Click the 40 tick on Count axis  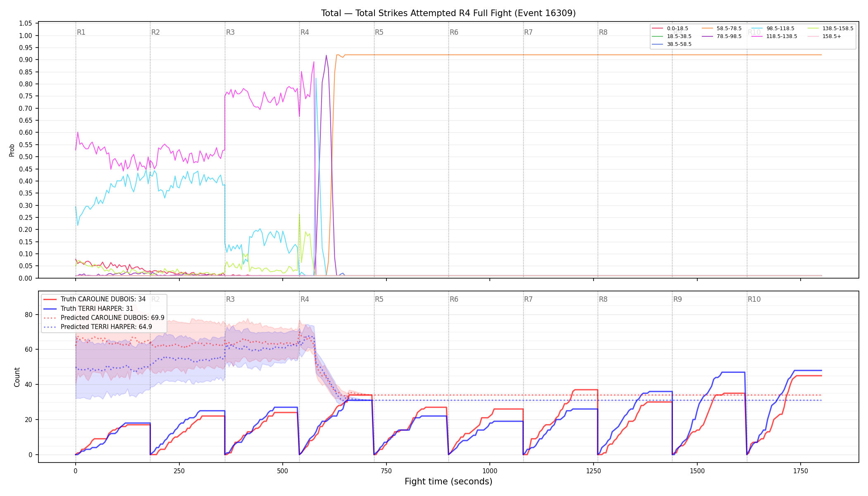click(x=29, y=385)
